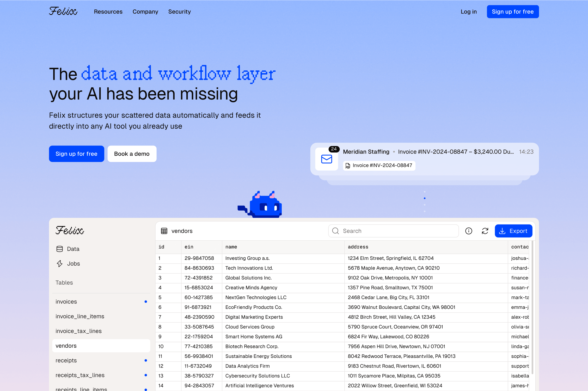Click address 1234 Elm Street, Springfield, IL 62704
Image resolution: width=588 pixels, height=391 pixels.
(390, 258)
